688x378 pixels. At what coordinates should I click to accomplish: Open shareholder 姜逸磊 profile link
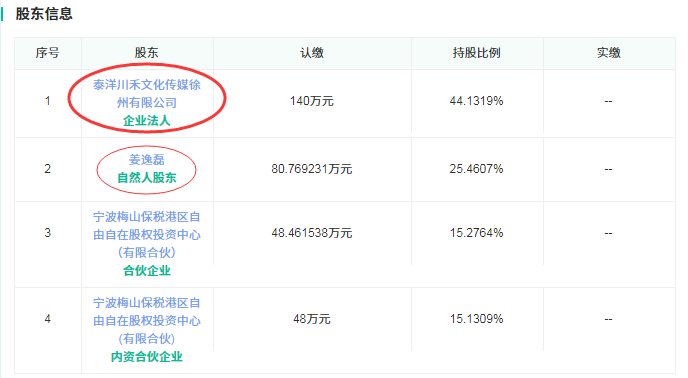pyautogui.click(x=147, y=159)
